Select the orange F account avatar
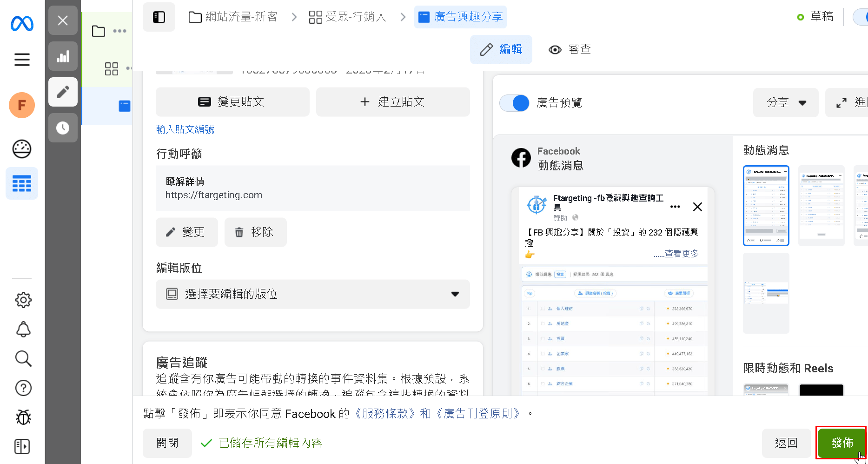The image size is (868, 464). click(x=22, y=105)
